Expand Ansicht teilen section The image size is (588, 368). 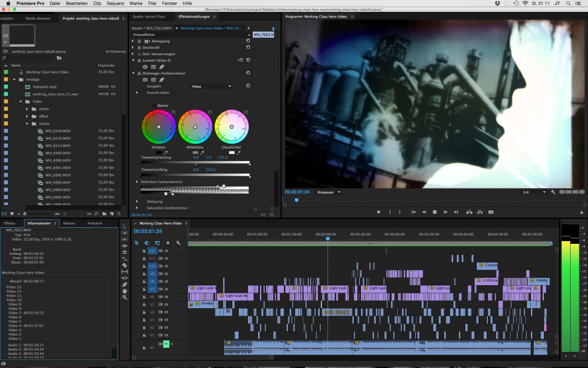point(137,92)
